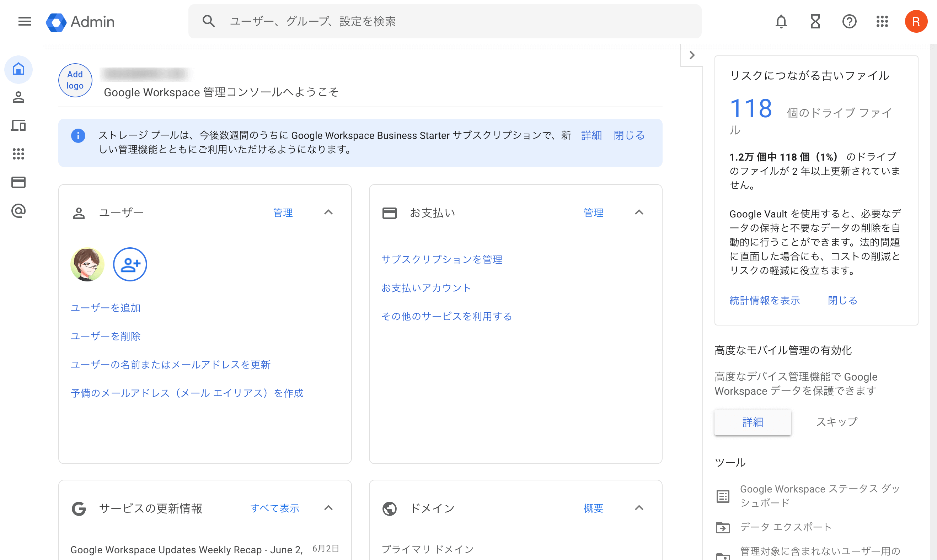Click the 118 drive files count
This screenshot has width=937, height=560.
(751, 109)
